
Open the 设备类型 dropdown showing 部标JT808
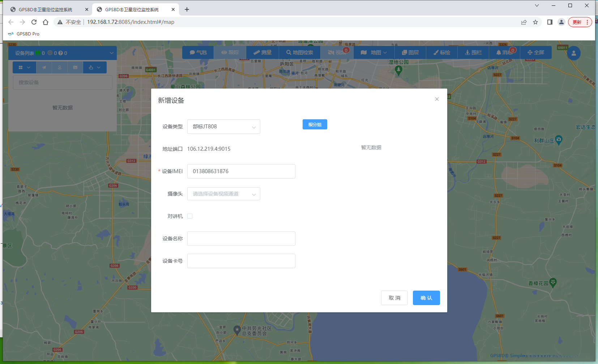pos(224,127)
